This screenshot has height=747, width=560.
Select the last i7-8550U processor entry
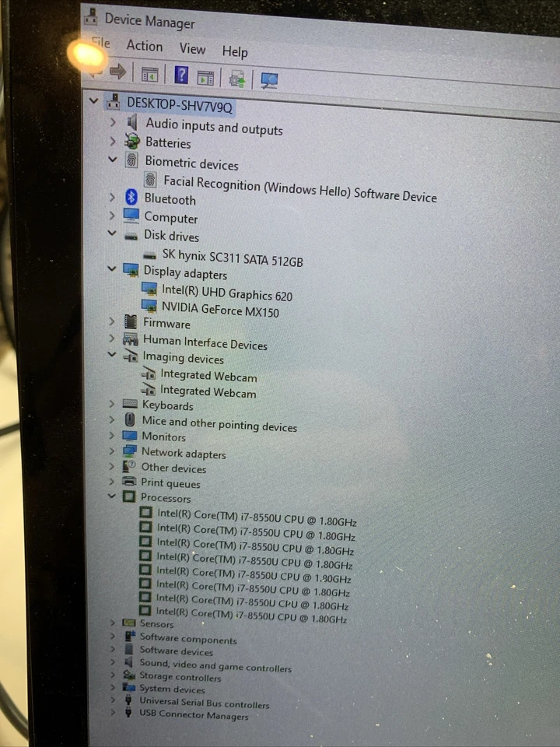(251, 615)
